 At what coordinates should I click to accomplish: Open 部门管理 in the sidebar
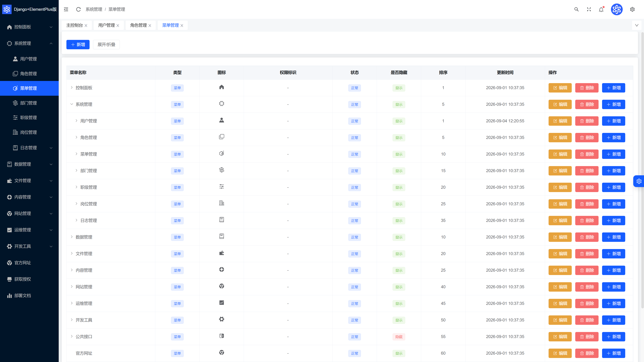point(29,103)
